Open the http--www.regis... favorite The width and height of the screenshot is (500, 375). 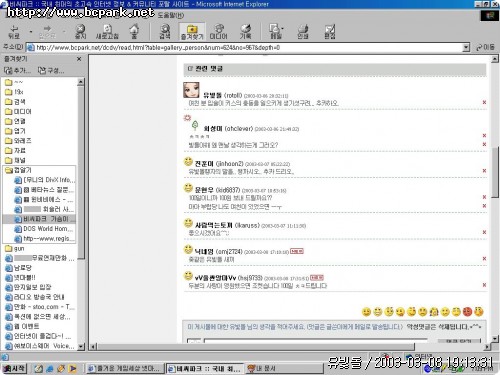(43, 238)
